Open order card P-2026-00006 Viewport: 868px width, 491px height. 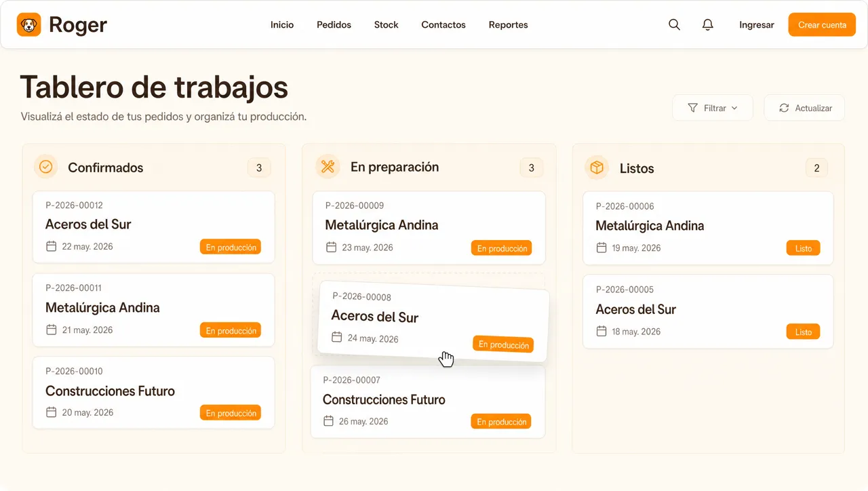(x=708, y=228)
